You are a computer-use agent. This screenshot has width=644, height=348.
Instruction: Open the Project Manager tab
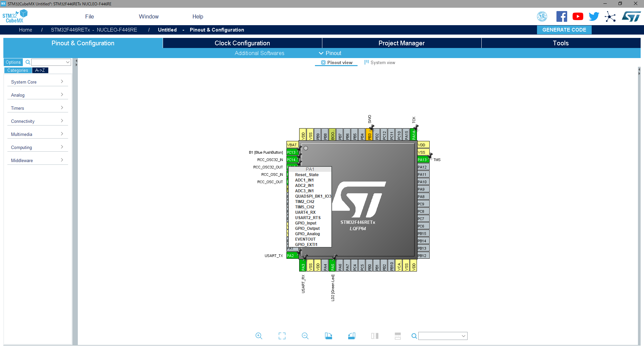click(401, 43)
